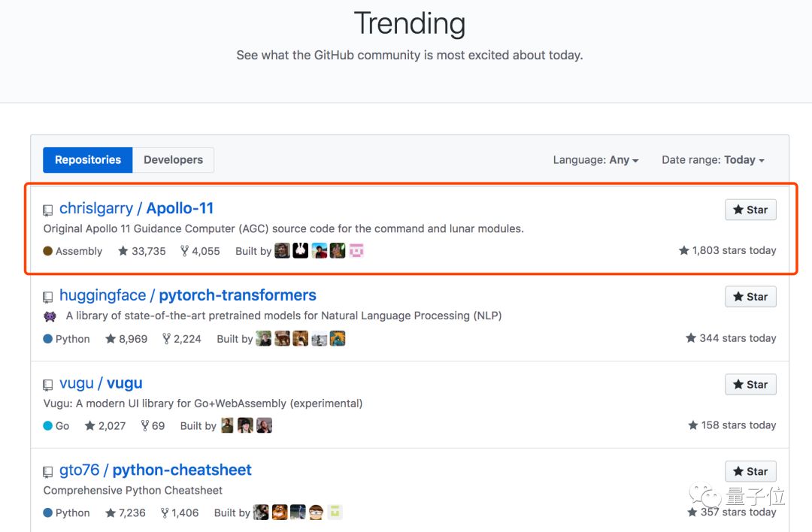Click the vugu forks count 69
The width and height of the screenshot is (812, 532).
pyautogui.click(x=153, y=426)
